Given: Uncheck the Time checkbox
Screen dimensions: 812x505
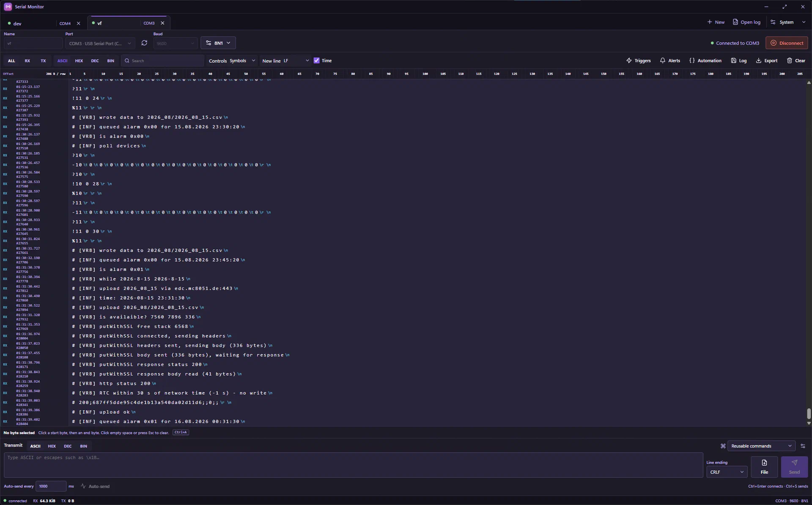Looking at the screenshot, I should click(x=316, y=60).
